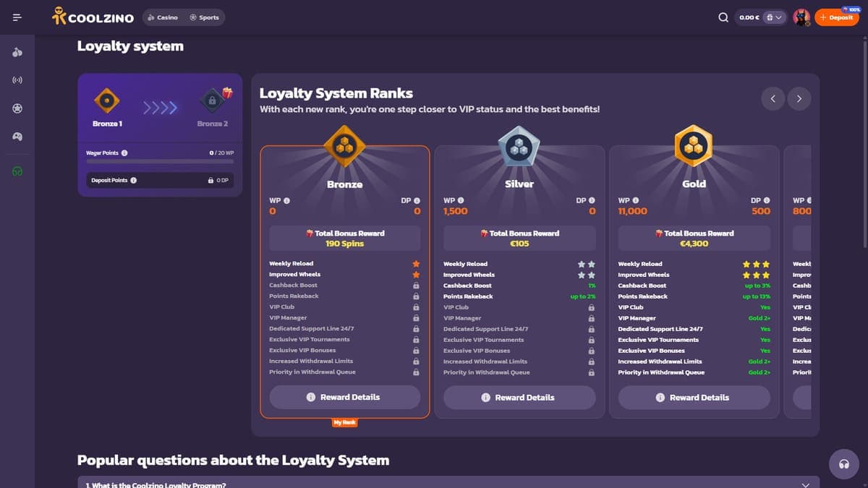Viewport: 868px width, 488px height.
Task: Click the 100% deposit bonus badge
Action: pos(851,9)
